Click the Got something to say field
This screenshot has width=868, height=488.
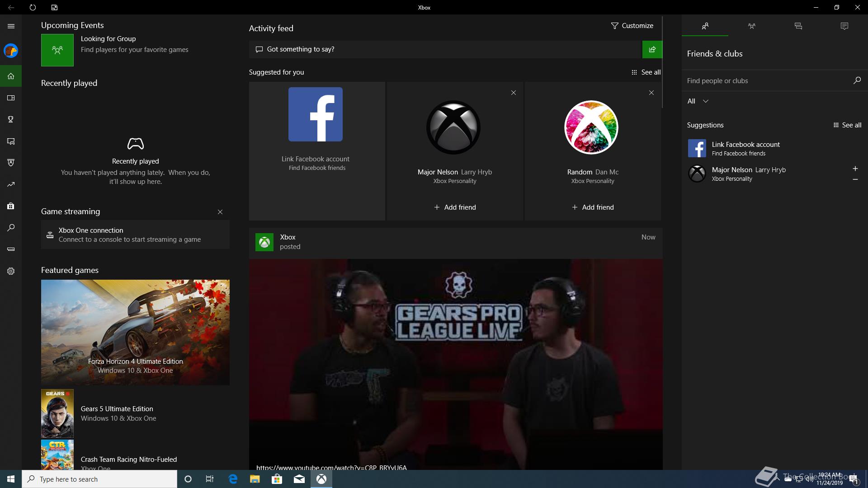pos(445,49)
